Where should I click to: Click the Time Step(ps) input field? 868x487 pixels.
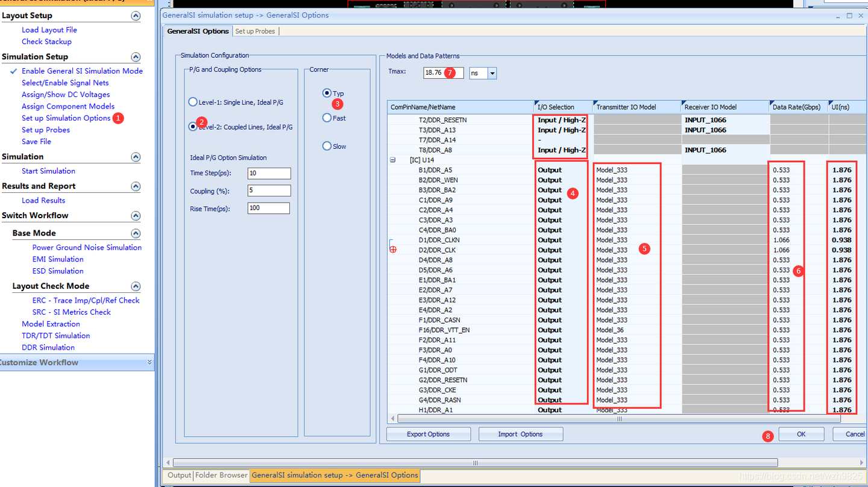(269, 174)
